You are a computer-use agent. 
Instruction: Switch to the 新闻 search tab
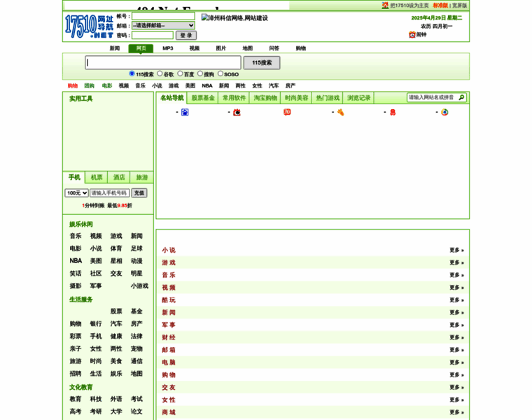[115, 48]
